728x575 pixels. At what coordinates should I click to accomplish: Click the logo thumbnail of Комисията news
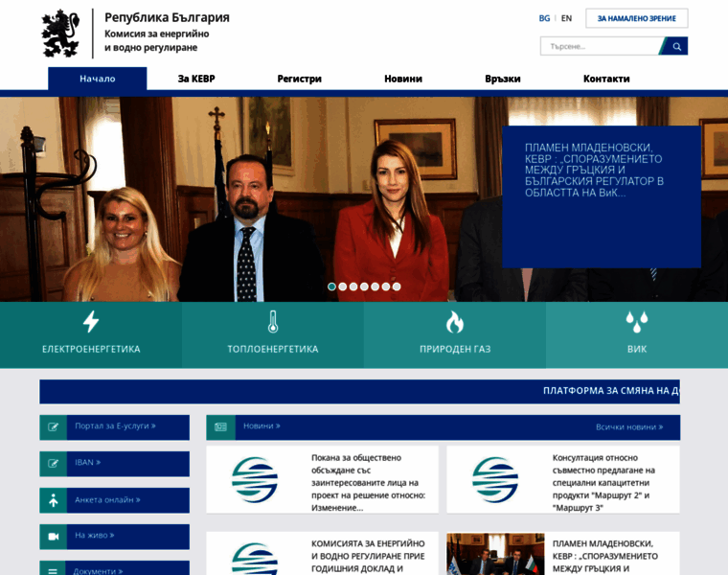pyautogui.click(x=255, y=559)
